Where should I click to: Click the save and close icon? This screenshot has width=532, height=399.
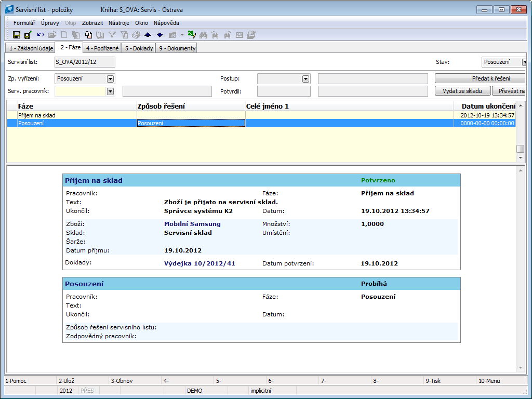[x=28, y=35]
